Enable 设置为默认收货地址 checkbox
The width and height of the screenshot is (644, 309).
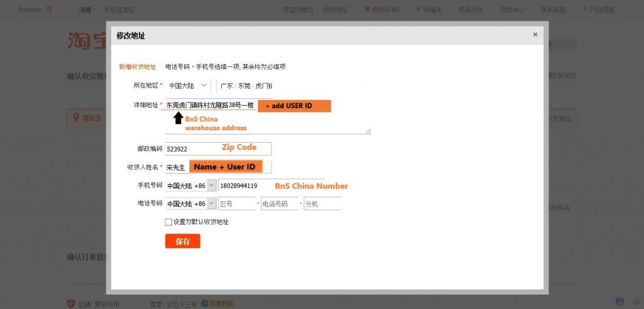click(169, 222)
